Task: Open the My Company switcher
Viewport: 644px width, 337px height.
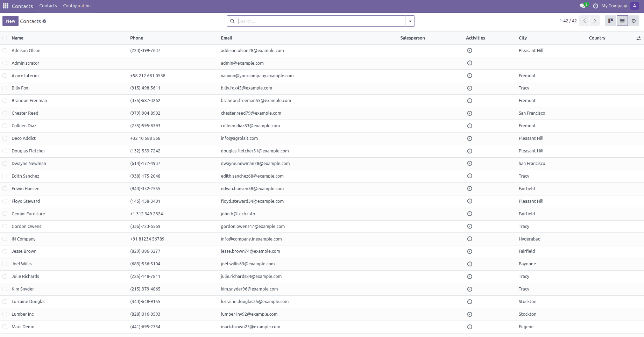Action: click(613, 6)
